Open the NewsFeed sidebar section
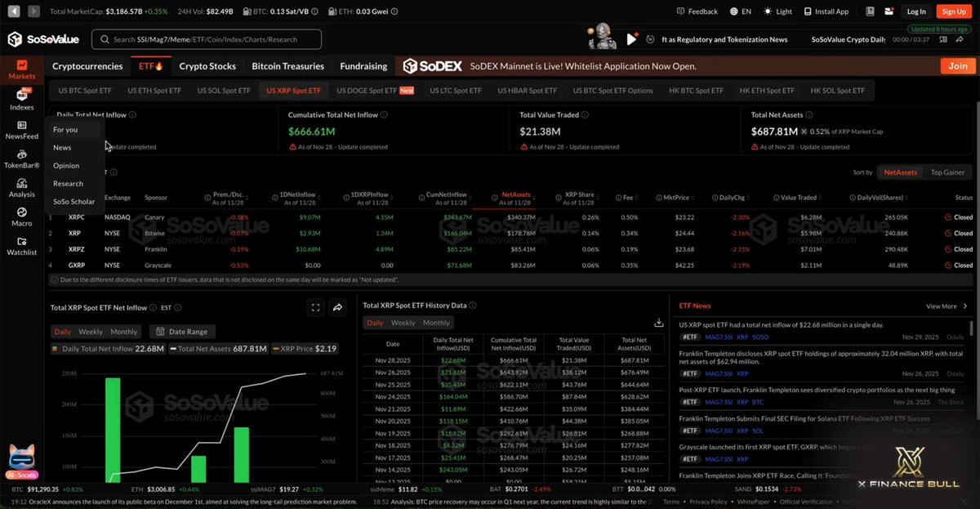Screen dimensions: 980x509 click(22, 130)
